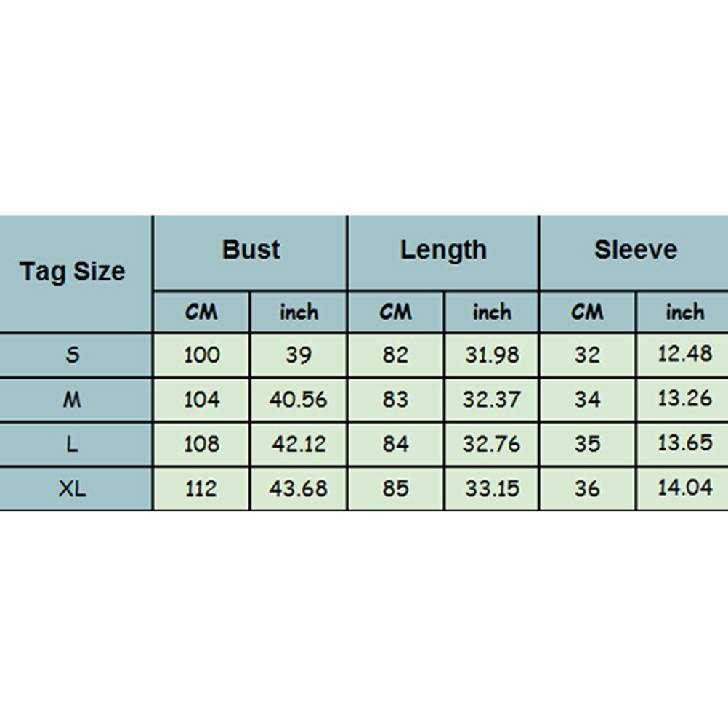Select the XL size row label

(73, 488)
